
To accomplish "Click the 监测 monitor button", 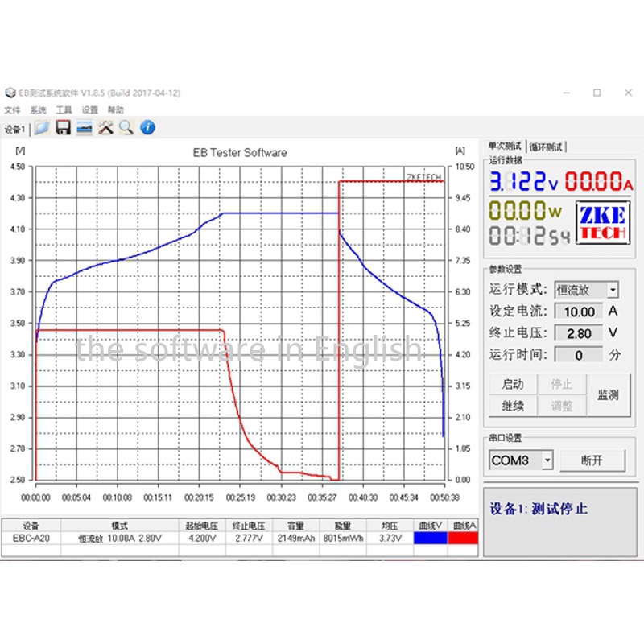I will [x=608, y=394].
